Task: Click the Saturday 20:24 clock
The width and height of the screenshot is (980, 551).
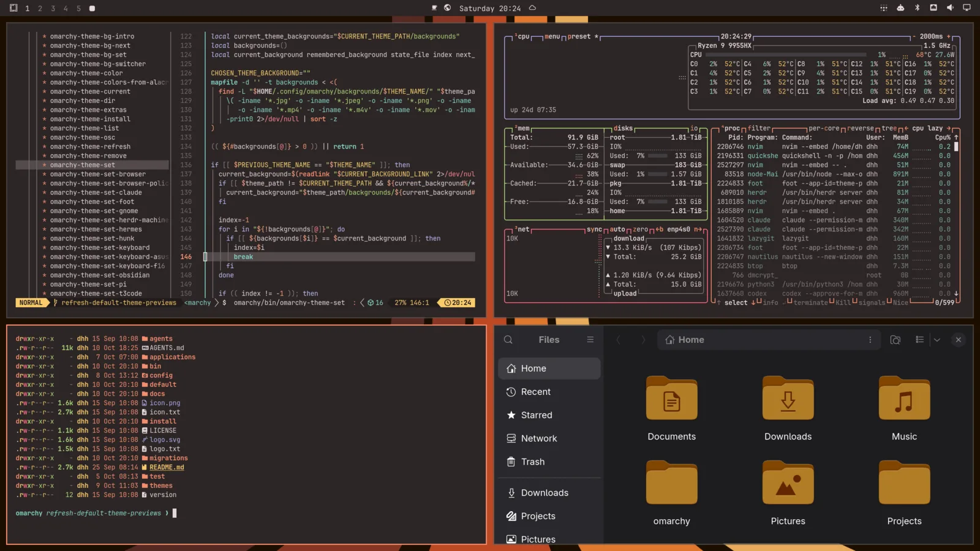Action: (490, 9)
